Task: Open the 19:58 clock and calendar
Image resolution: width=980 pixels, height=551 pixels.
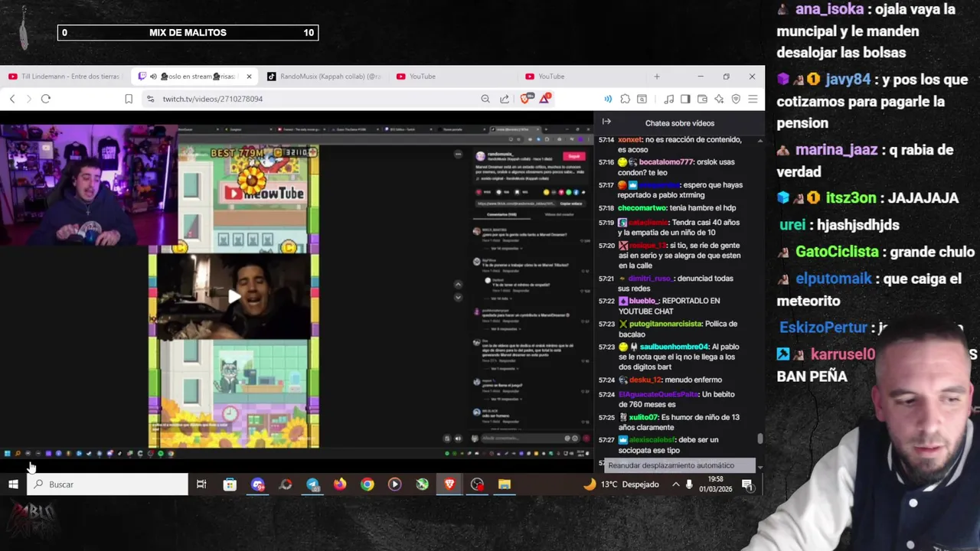Action: (716, 484)
